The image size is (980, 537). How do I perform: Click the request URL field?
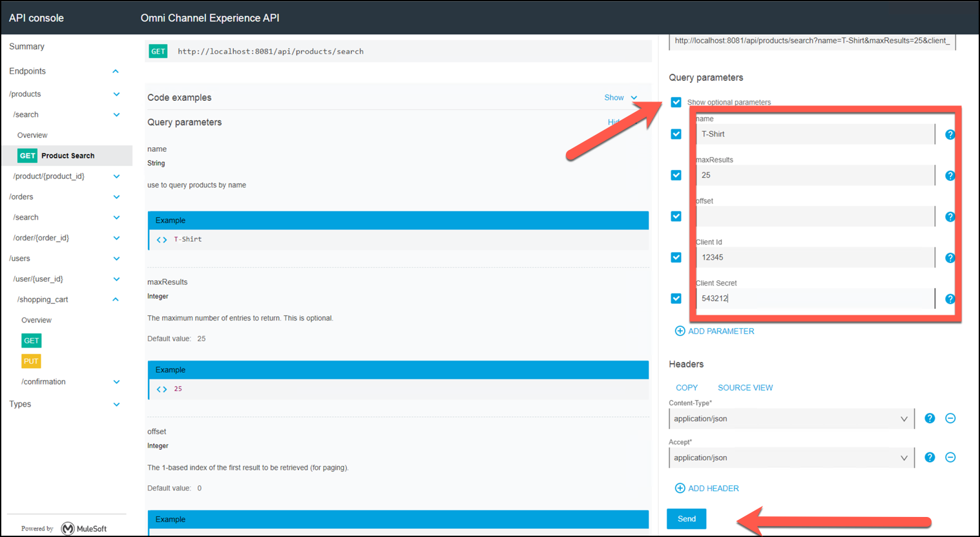click(812, 41)
